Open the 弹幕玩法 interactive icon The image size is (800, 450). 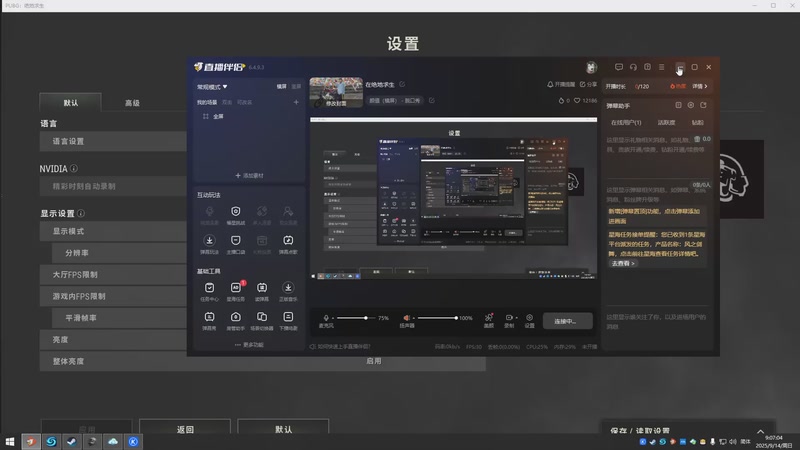209,244
